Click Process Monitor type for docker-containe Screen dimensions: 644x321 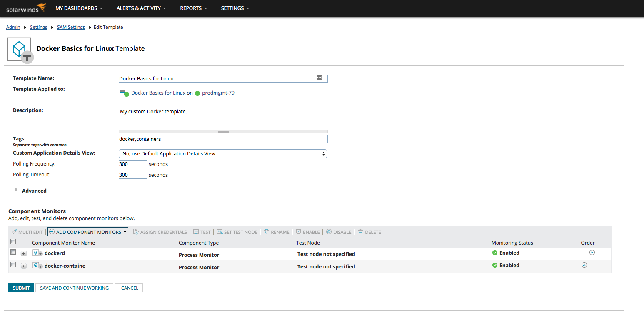[x=199, y=267]
